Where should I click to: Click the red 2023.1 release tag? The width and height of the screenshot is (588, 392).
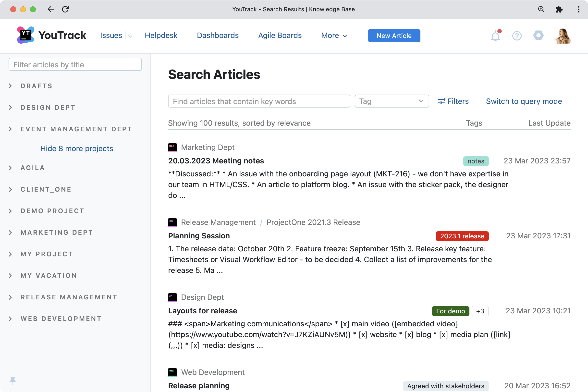[462, 236]
